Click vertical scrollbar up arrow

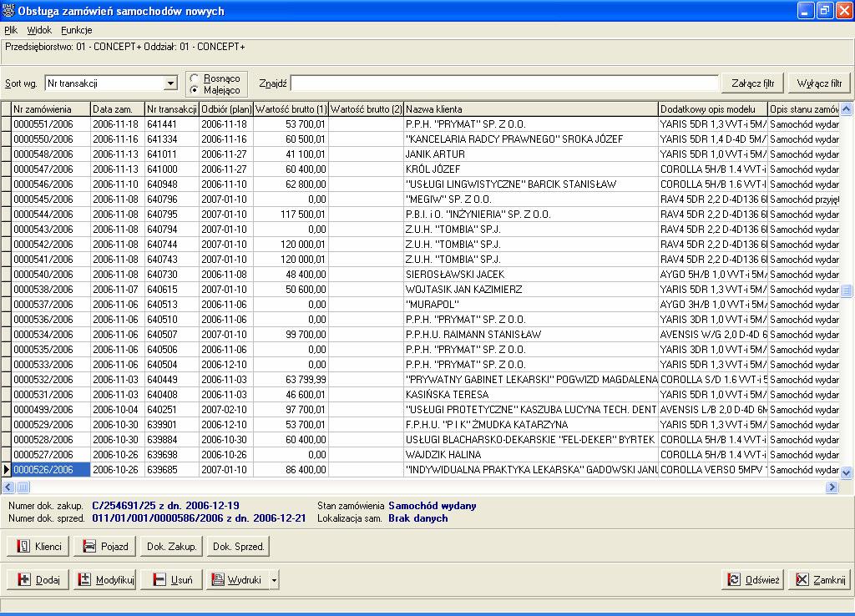tap(847, 109)
